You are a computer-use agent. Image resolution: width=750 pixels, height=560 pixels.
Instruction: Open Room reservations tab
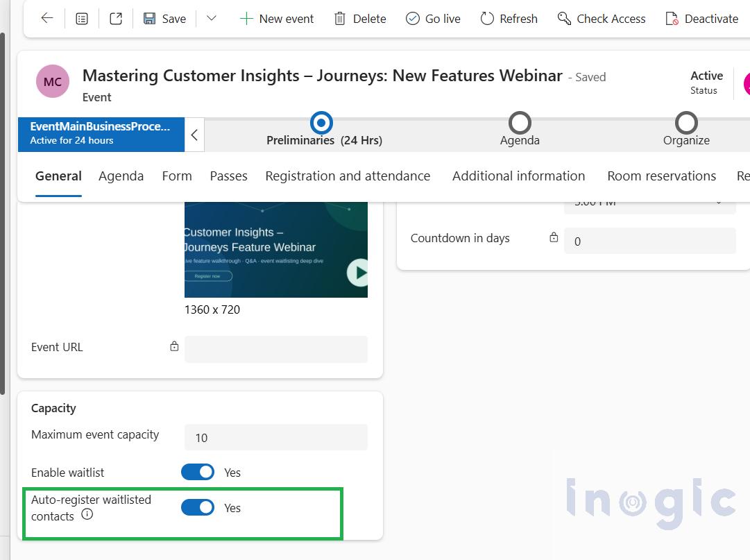click(x=661, y=176)
